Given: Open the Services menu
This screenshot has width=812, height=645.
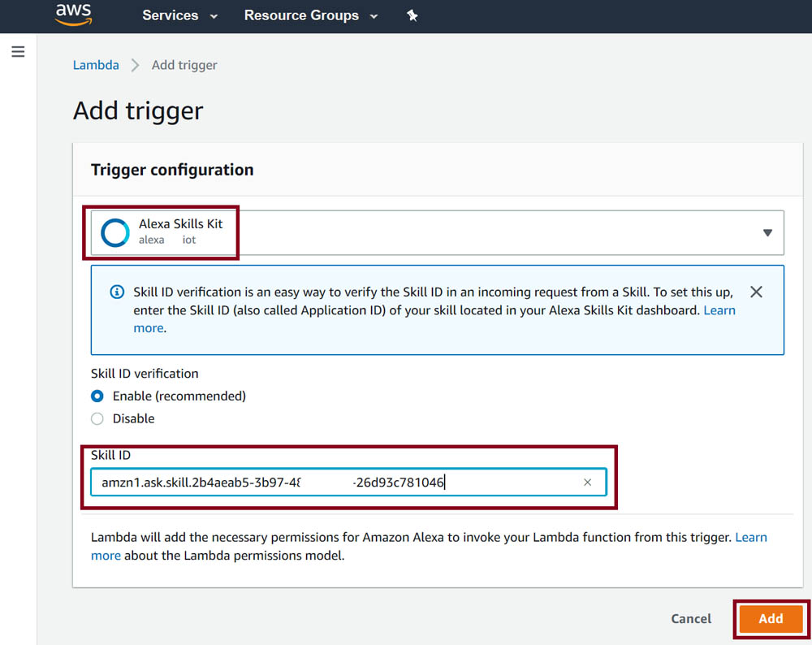Looking at the screenshot, I should pos(179,15).
